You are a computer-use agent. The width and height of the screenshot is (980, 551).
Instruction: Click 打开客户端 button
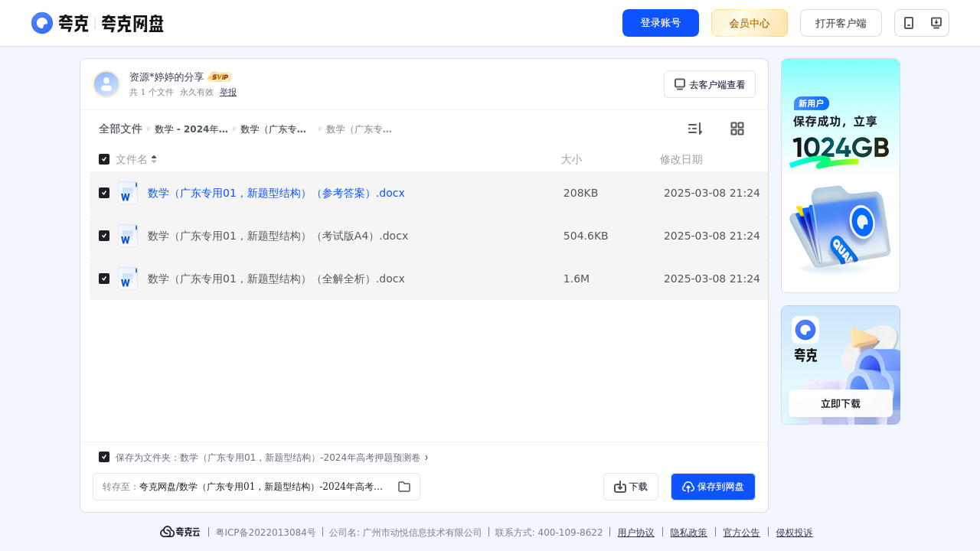pyautogui.click(x=841, y=23)
